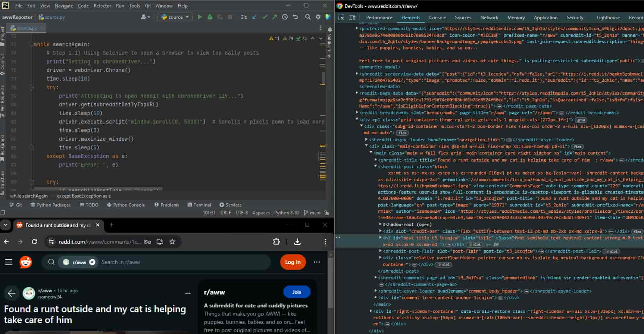
Task: Collapse the shreddit-post node in DevTools
Action: click(376, 166)
